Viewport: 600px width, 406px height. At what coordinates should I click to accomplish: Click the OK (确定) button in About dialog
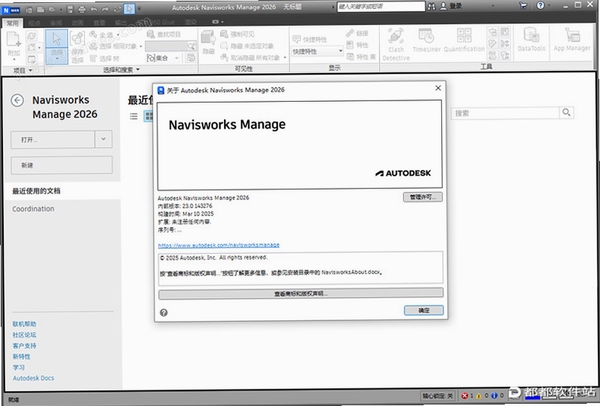pyautogui.click(x=424, y=310)
